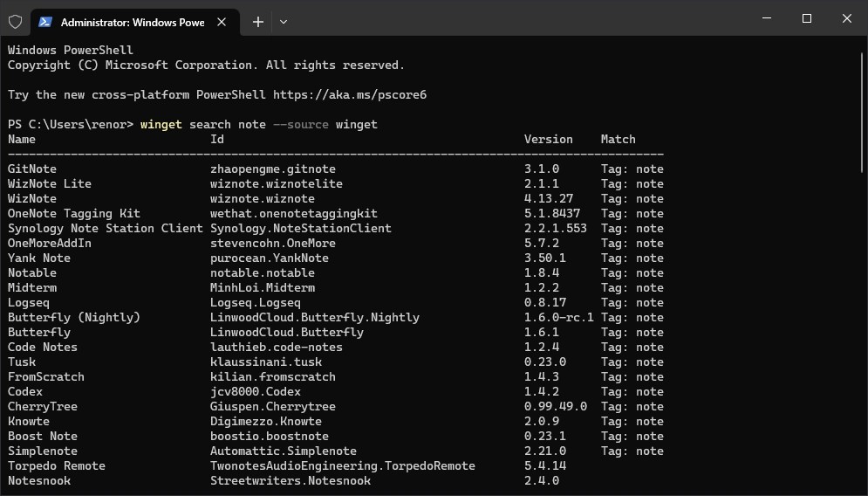
Task: Click version '2.2.1.553'
Action: (555, 228)
